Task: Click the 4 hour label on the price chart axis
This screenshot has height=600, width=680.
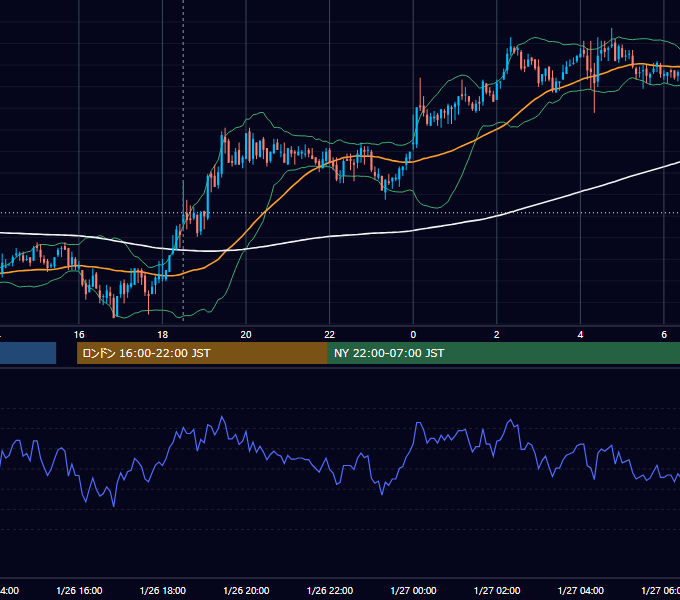Action: (580, 335)
